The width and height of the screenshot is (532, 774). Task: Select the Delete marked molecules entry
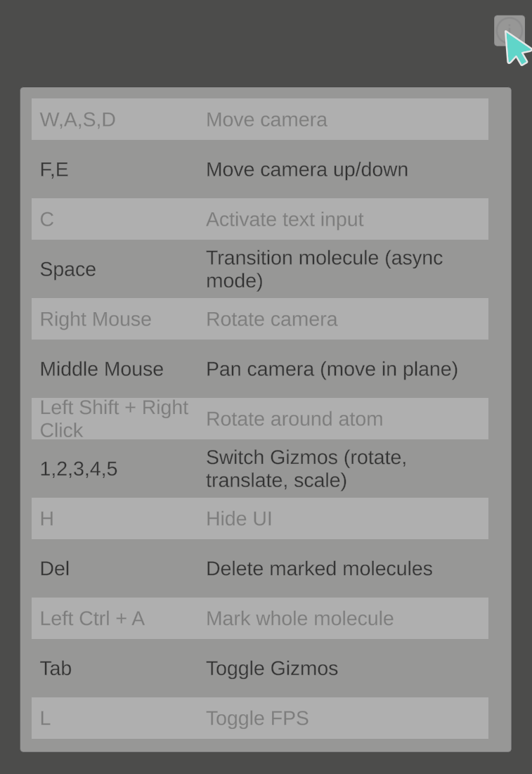click(319, 569)
